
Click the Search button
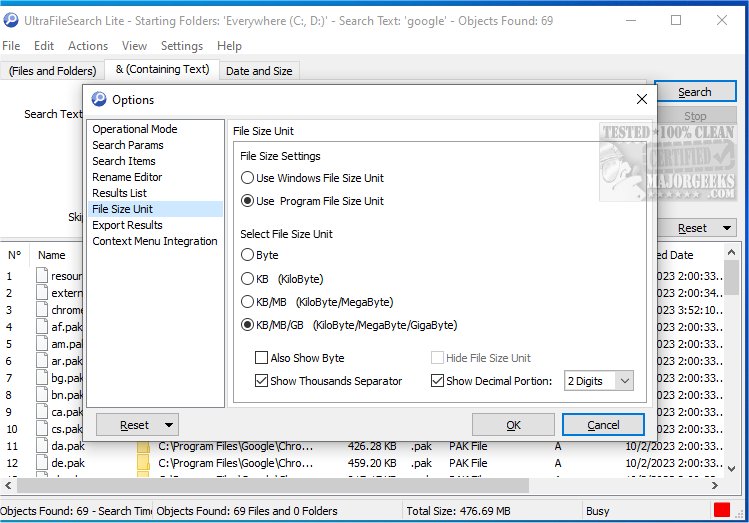coord(695,92)
